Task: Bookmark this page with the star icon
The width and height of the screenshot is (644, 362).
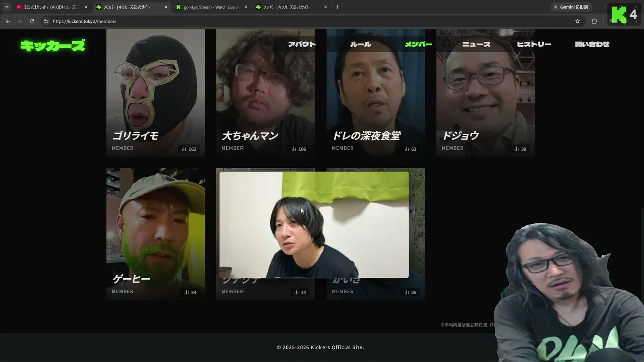Action: 577,21
